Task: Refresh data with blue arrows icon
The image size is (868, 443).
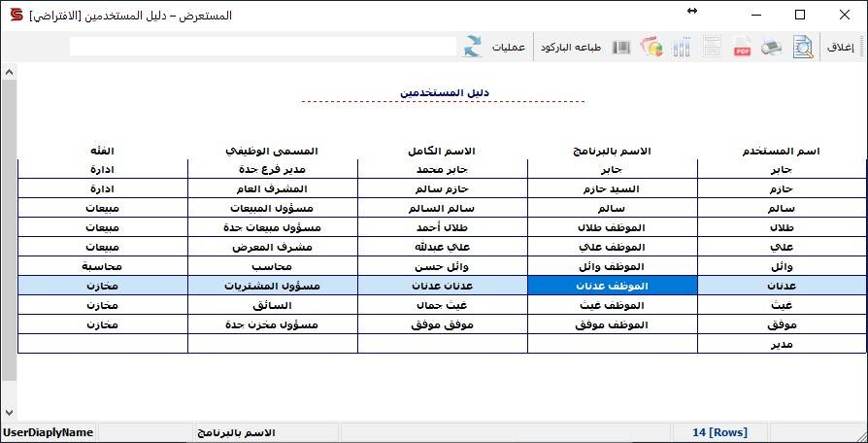Action: coord(473,47)
